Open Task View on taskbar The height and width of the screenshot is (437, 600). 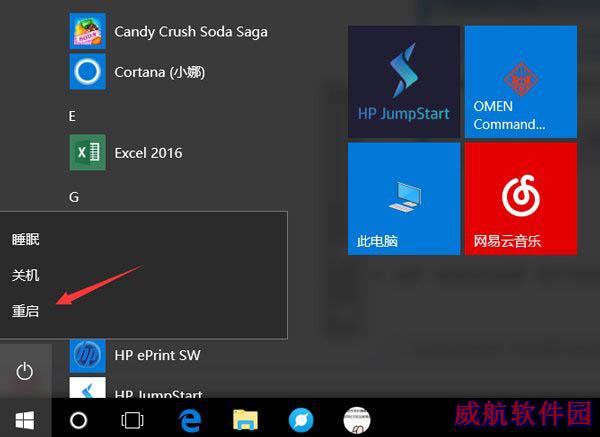tap(132, 420)
